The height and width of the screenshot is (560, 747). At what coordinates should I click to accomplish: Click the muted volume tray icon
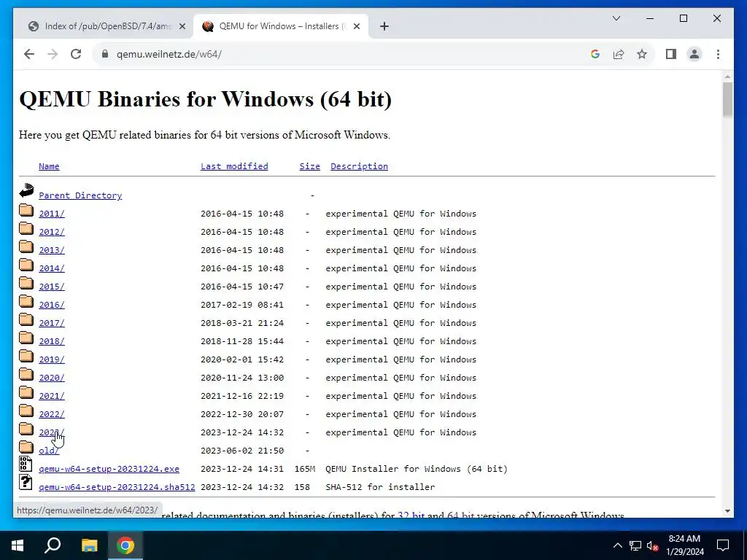click(653, 545)
